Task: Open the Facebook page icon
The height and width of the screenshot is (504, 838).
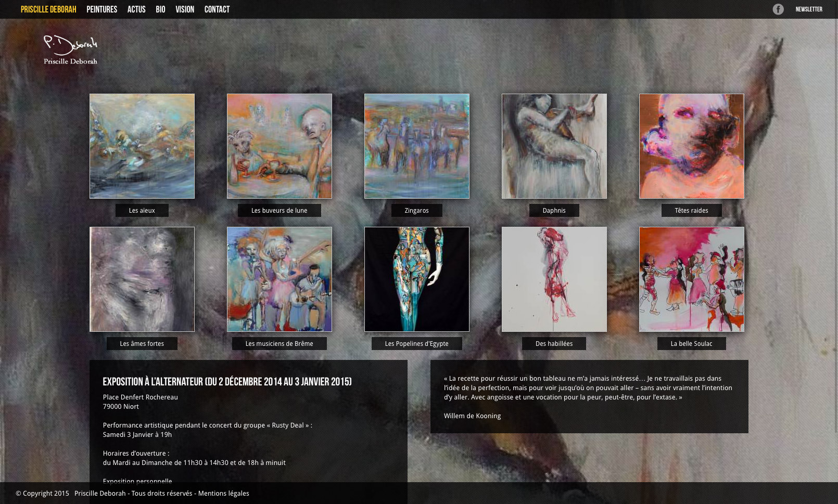Action: (x=778, y=9)
